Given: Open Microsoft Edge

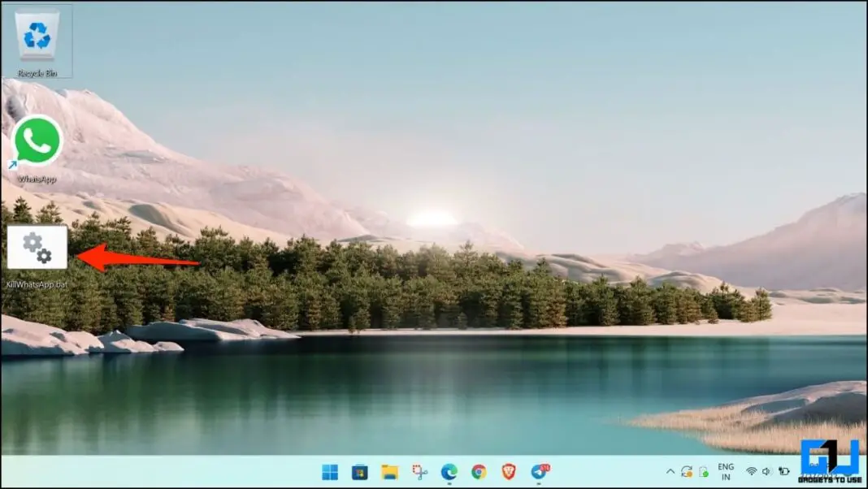Looking at the screenshot, I should point(447,470).
